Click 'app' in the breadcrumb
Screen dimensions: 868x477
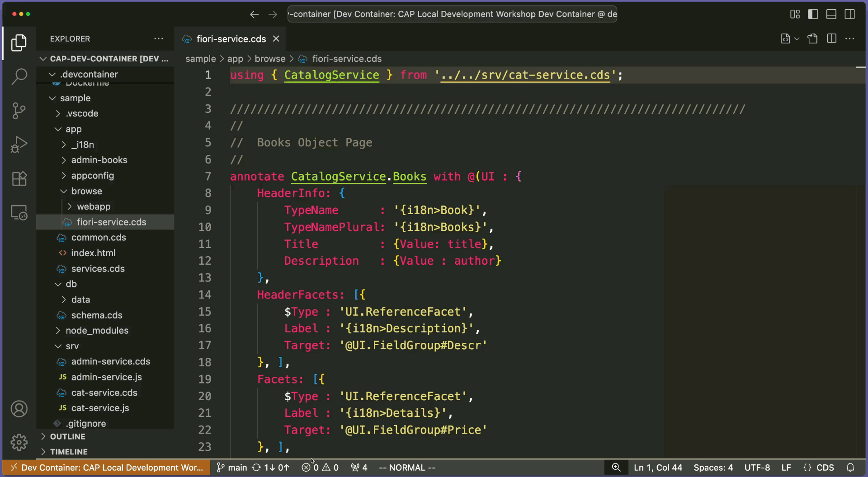235,59
